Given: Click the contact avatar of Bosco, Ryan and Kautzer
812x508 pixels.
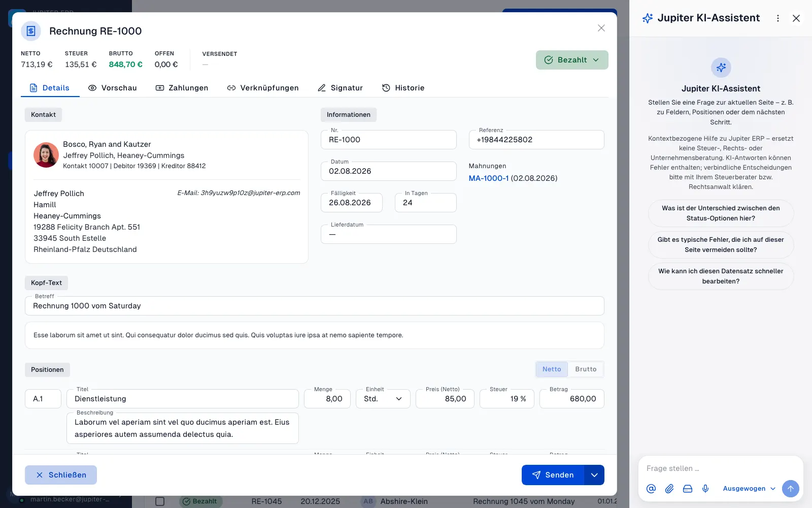Looking at the screenshot, I should click(x=46, y=155).
